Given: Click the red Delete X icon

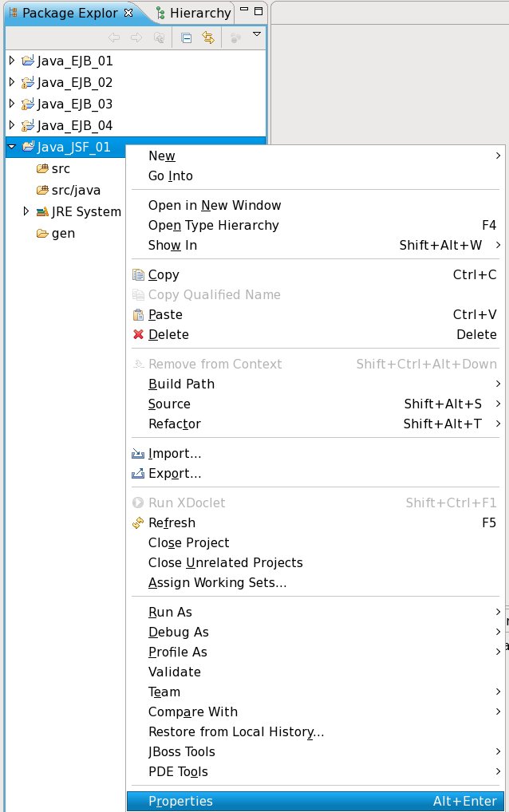Looking at the screenshot, I should point(138,335).
